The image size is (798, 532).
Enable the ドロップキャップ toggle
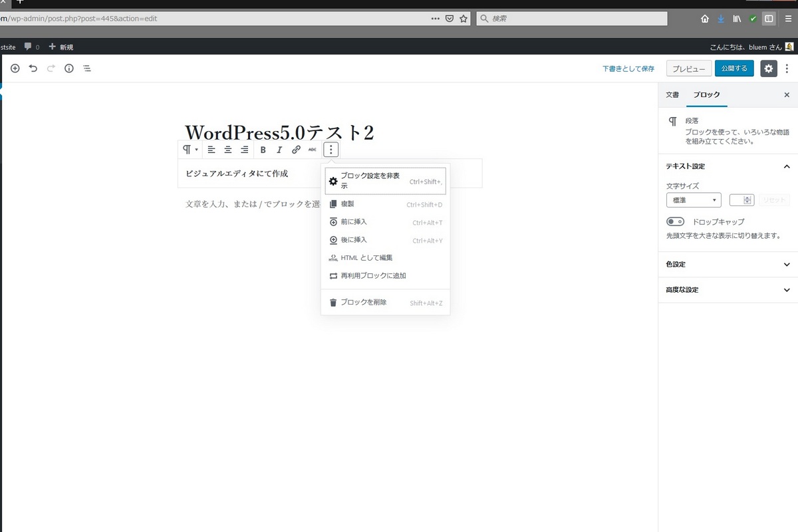pos(675,221)
